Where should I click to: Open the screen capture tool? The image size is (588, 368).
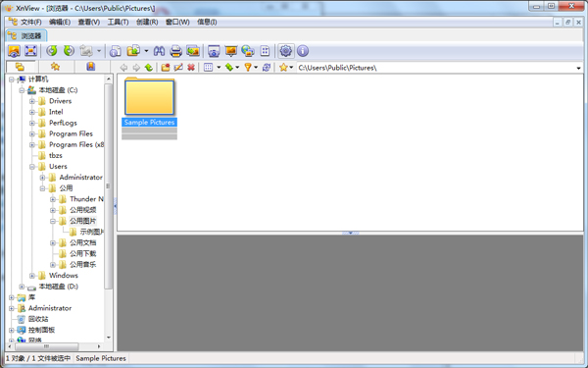[214, 51]
